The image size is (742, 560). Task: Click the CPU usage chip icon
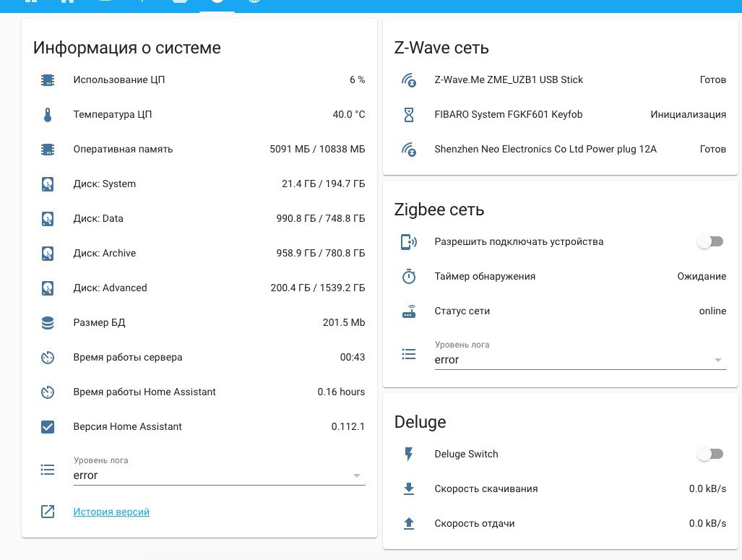click(x=48, y=80)
